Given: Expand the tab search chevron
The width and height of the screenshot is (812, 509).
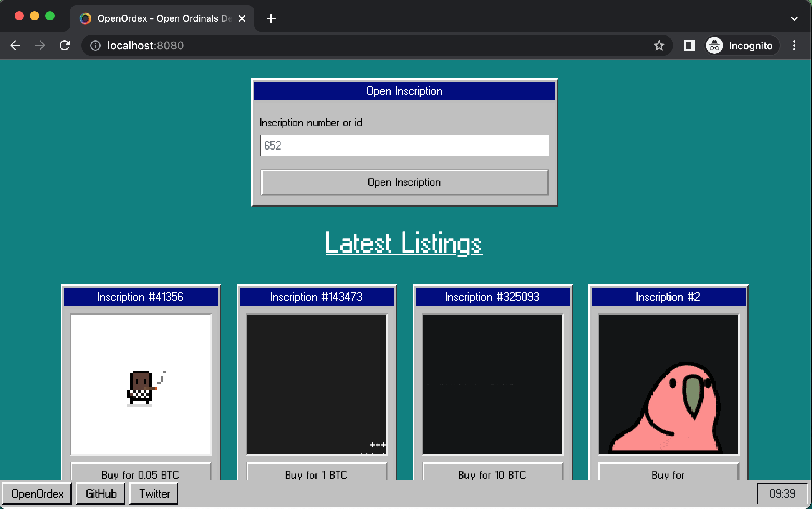Looking at the screenshot, I should [x=794, y=18].
